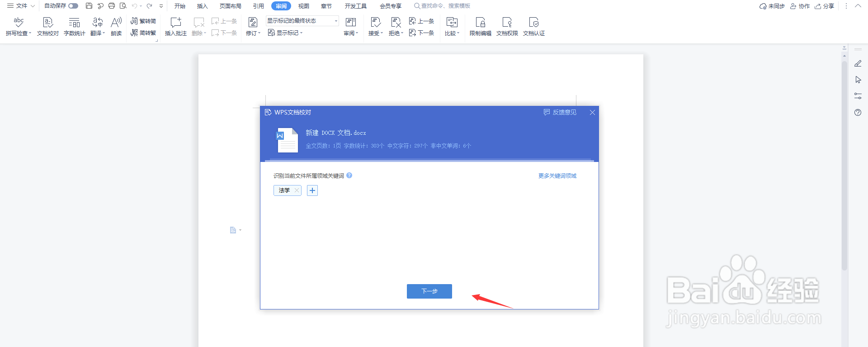The height and width of the screenshot is (347, 868).
Task: Click the 下一步 button in dialog
Action: (429, 291)
